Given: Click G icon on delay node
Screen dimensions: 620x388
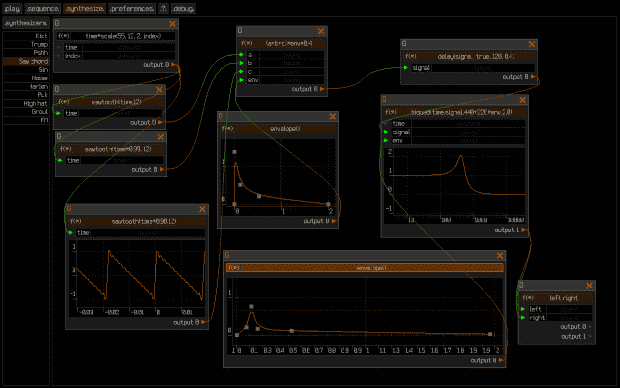Looking at the screenshot, I should pyautogui.click(x=404, y=44).
